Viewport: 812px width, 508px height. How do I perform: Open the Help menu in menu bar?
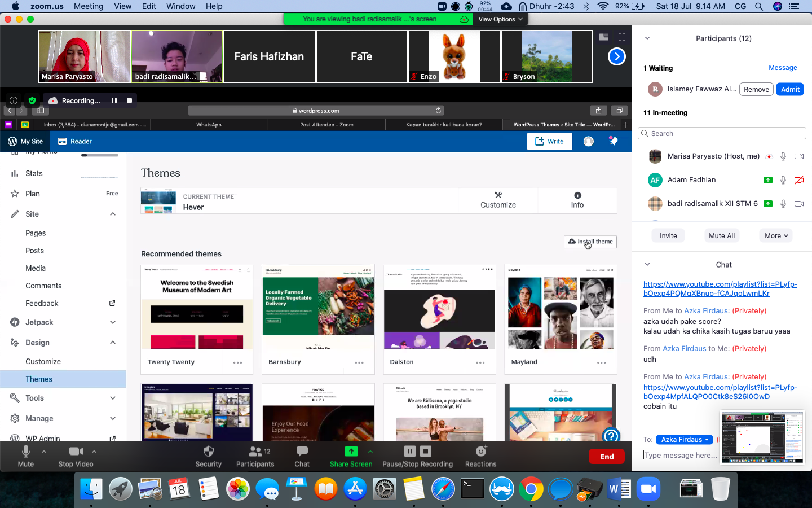tap(214, 6)
